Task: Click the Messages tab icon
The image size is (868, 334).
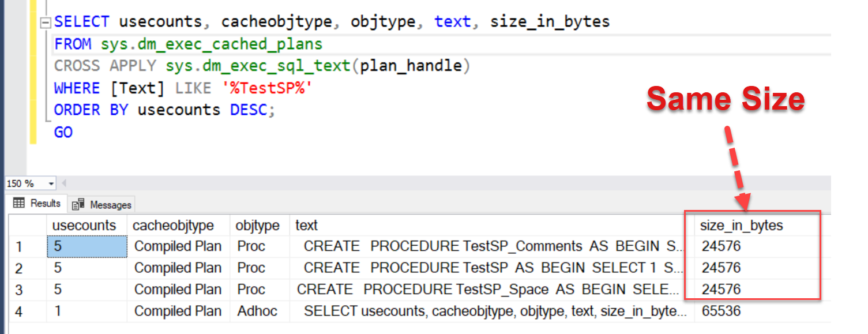Action: [79, 205]
